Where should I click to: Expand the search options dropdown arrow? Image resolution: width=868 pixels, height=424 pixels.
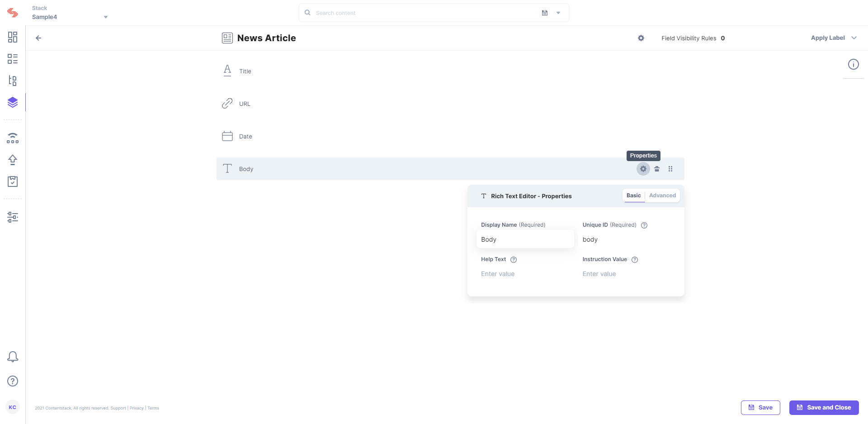click(x=558, y=13)
